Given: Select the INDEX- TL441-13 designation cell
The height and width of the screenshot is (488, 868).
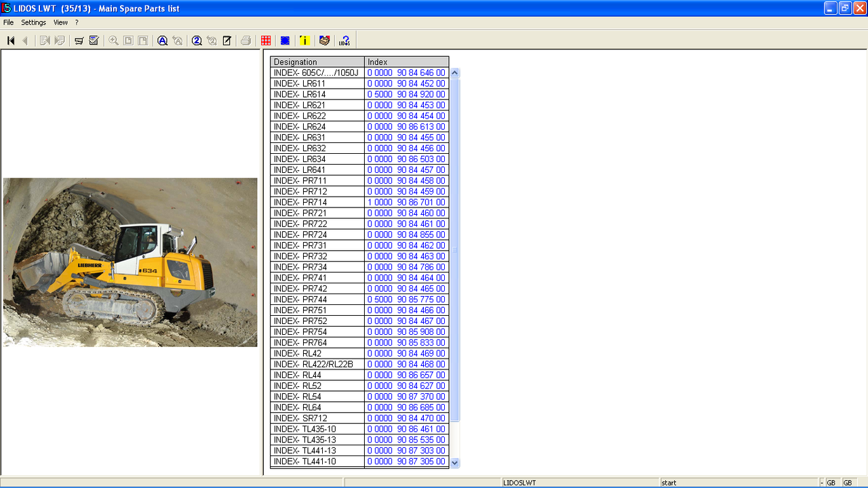Looking at the screenshot, I should coord(317,451).
